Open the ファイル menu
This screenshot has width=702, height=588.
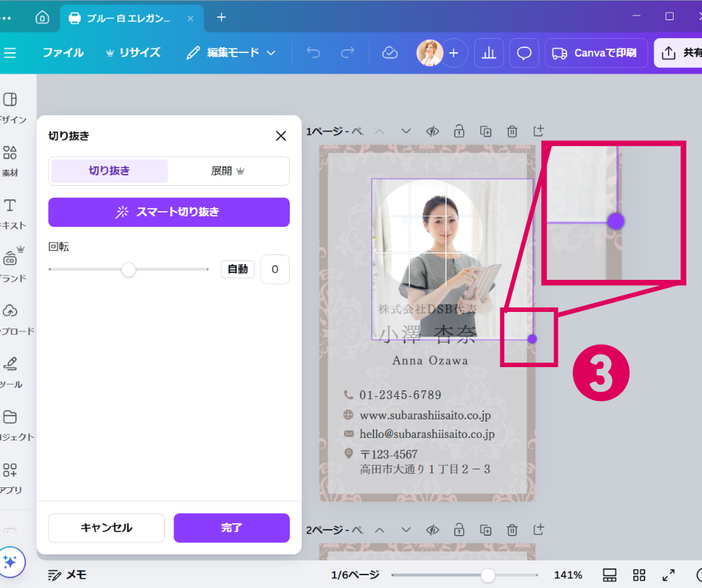(x=63, y=53)
